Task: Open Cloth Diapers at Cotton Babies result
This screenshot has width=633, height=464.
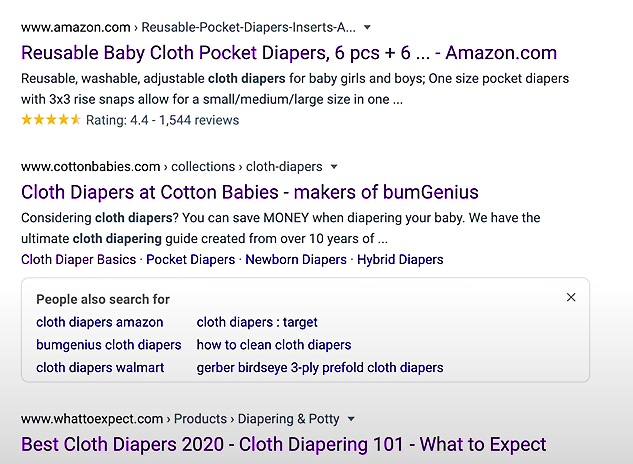Action: (250, 192)
